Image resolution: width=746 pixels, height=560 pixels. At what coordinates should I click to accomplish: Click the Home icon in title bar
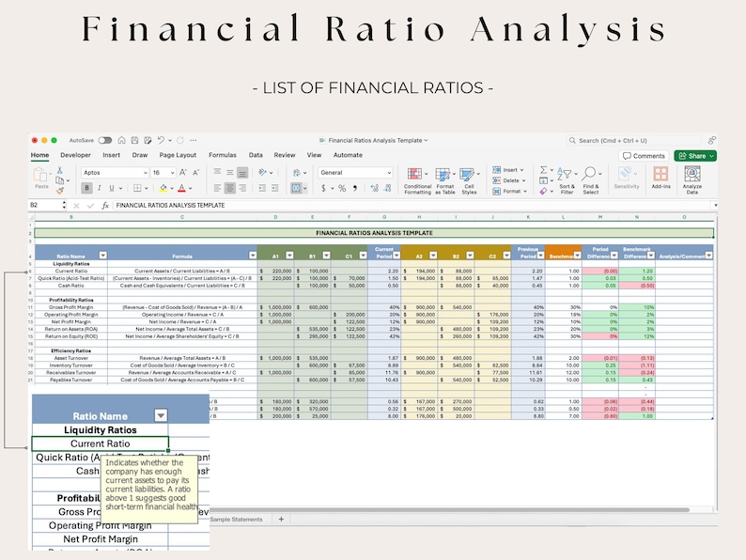click(122, 140)
